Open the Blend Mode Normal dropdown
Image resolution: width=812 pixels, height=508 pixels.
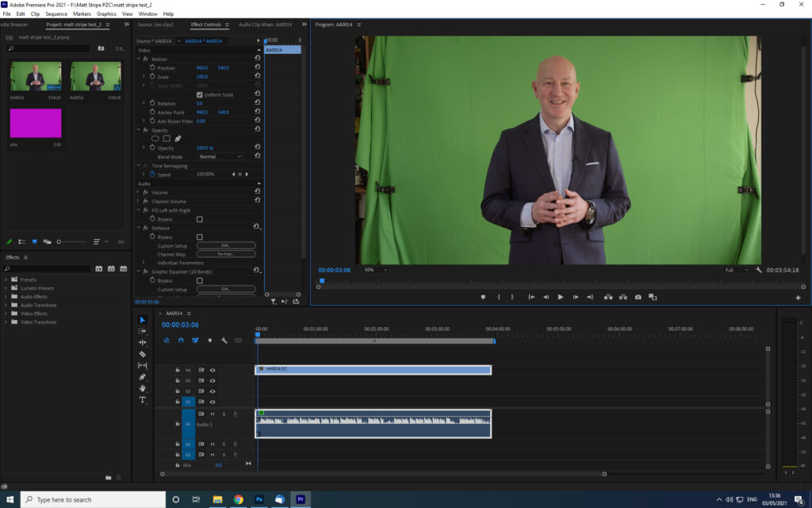click(220, 156)
